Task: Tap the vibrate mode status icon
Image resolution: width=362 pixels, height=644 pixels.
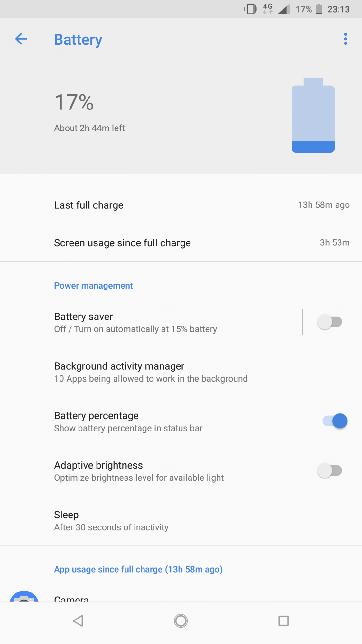Action: point(251,9)
